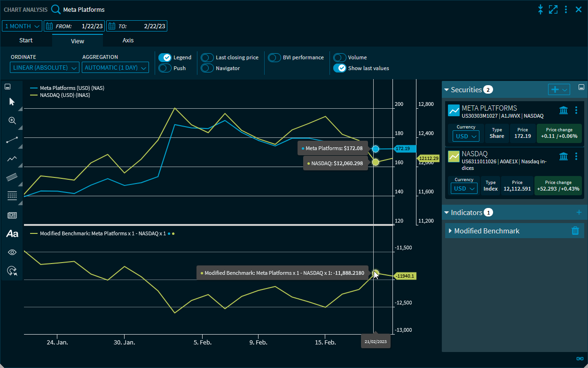
Task: Enable the Volume toggle
Action: pos(340,57)
